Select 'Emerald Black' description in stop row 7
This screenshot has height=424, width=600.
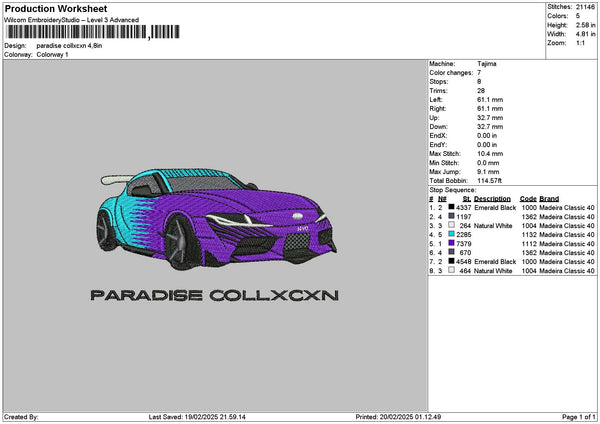495,262
